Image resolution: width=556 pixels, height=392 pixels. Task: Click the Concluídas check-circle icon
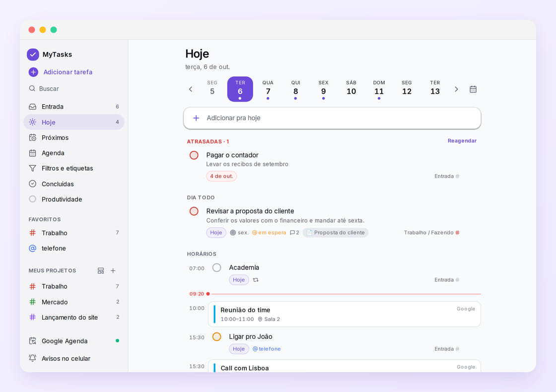[x=33, y=184]
